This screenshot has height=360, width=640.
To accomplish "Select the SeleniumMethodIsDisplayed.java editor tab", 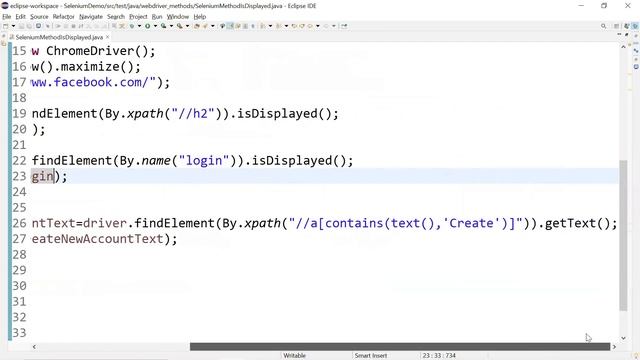I will pyautogui.click(x=59, y=37).
